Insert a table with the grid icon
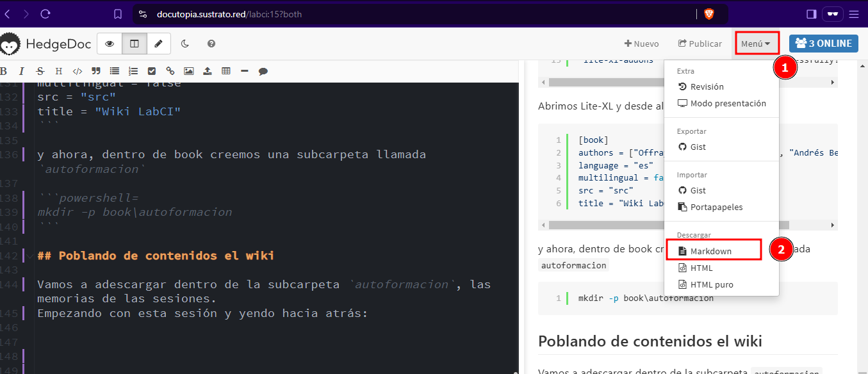Screen dimensions: 868x374 pyautogui.click(x=226, y=71)
